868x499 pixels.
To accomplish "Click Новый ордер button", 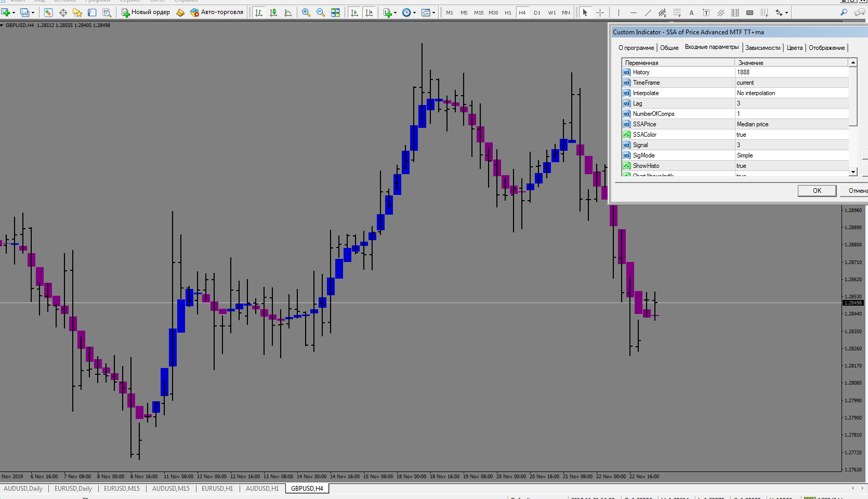I will 146,12.
